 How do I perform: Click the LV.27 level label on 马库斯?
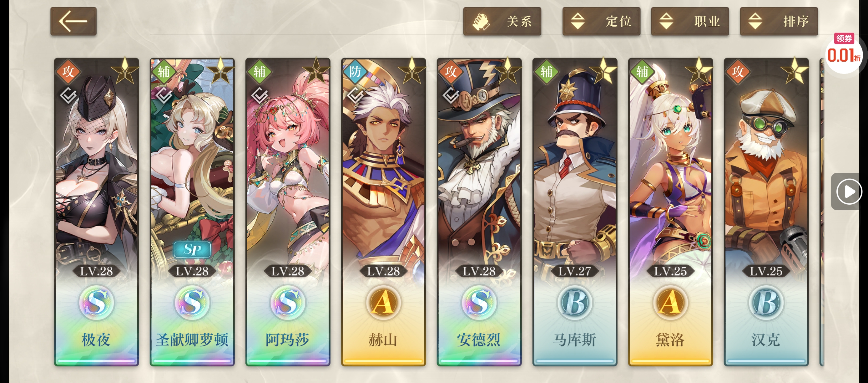pos(574,271)
